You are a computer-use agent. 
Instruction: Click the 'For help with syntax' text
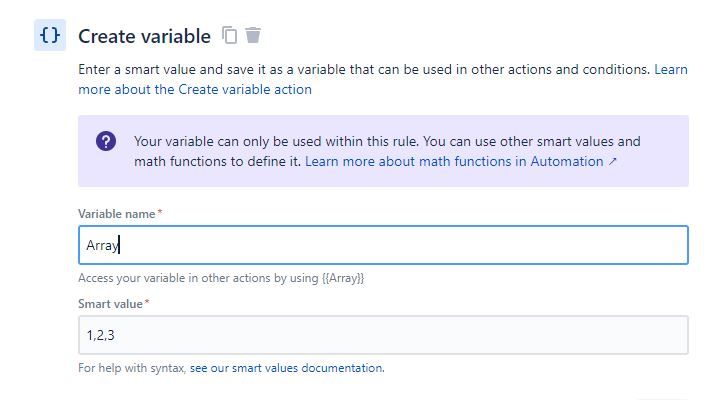(x=132, y=368)
